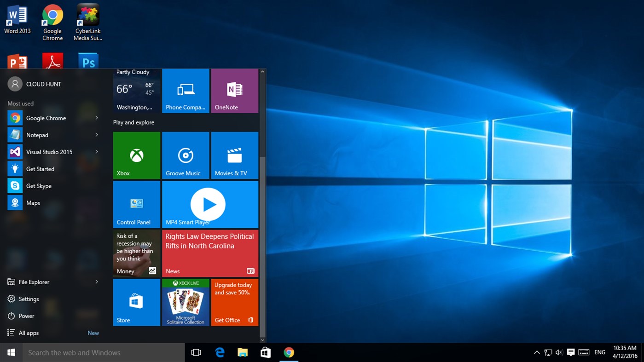Open the Get Office tile
The height and width of the screenshot is (362, 644).
pyautogui.click(x=235, y=302)
